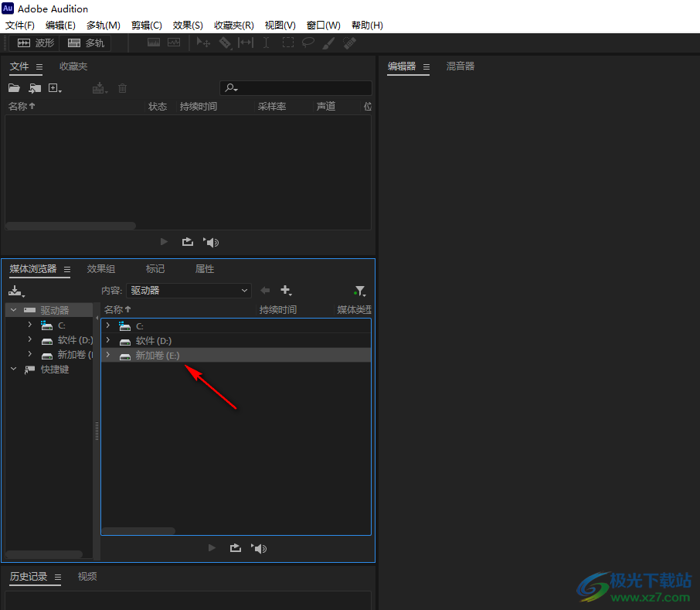Select the Spot Healing Brush tool

tap(348, 43)
